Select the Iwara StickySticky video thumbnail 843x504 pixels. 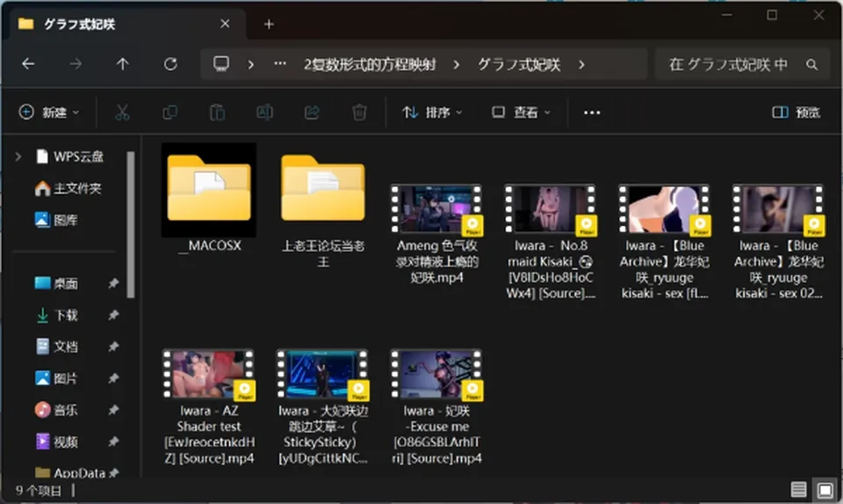click(x=322, y=375)
